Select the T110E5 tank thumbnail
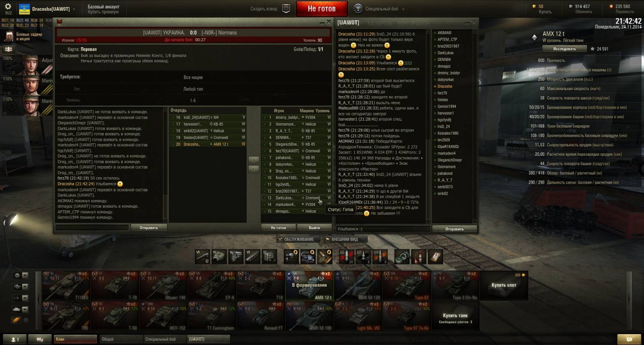This screenshot has height=345, width=644. tap(66, 285)
